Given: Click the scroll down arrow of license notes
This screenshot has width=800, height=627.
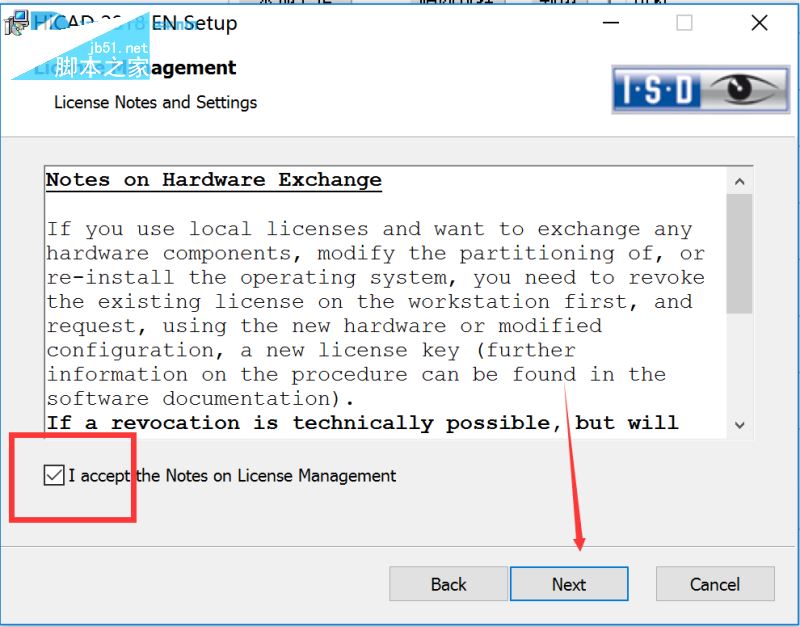Looking at the screenshot, I should click(x=740, y=424).
